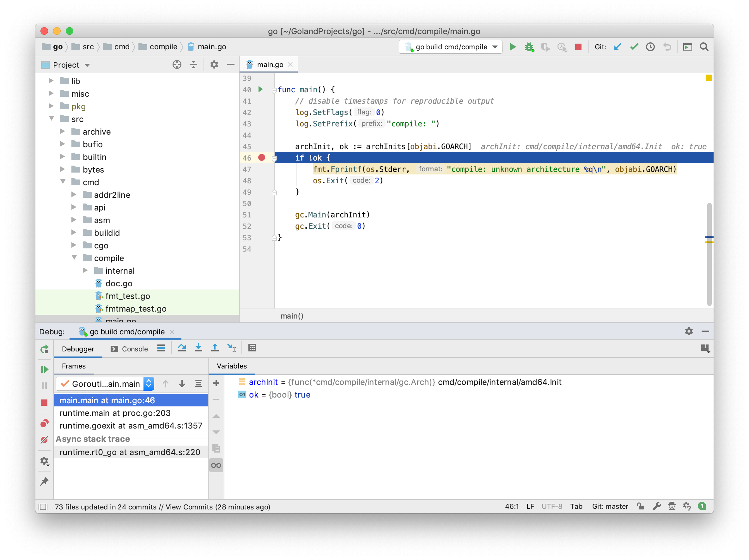749x560 pixels.
Task: Click the Mute Breakpoints icon in debug toolbar
Action: tap(44, 438)
